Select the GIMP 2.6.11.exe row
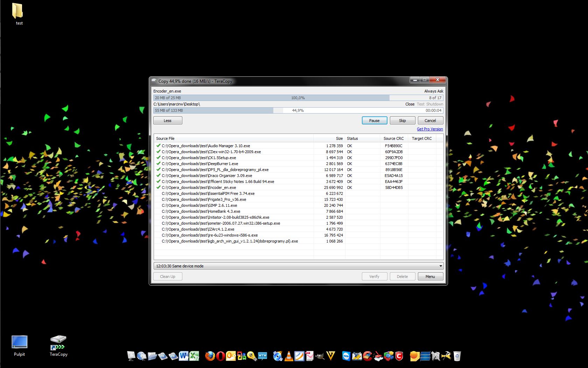Viewport: 588px width, 368px height. pyautogui.click(x=298, y=205)
